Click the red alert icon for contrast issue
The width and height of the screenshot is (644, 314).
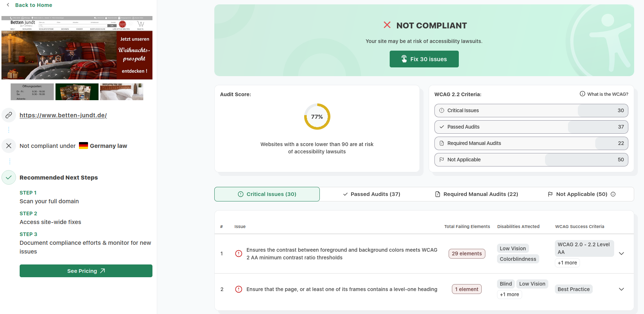click(x=239, y=254)
